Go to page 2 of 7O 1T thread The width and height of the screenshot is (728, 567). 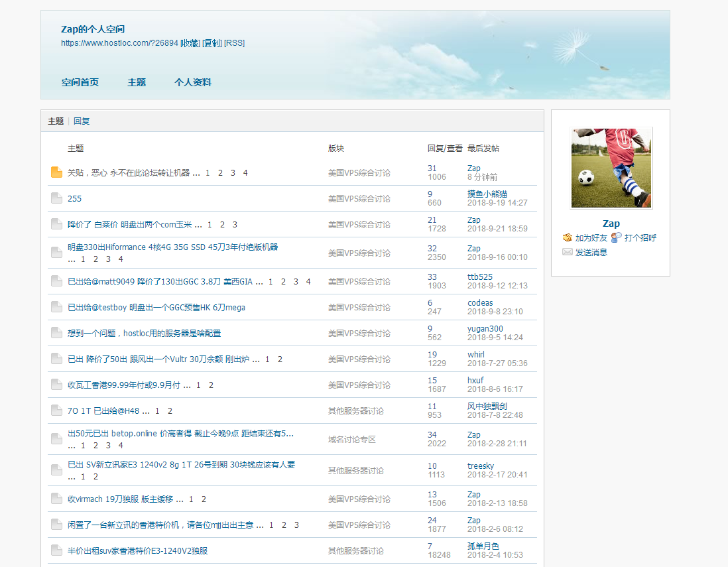tap(170, 411)
